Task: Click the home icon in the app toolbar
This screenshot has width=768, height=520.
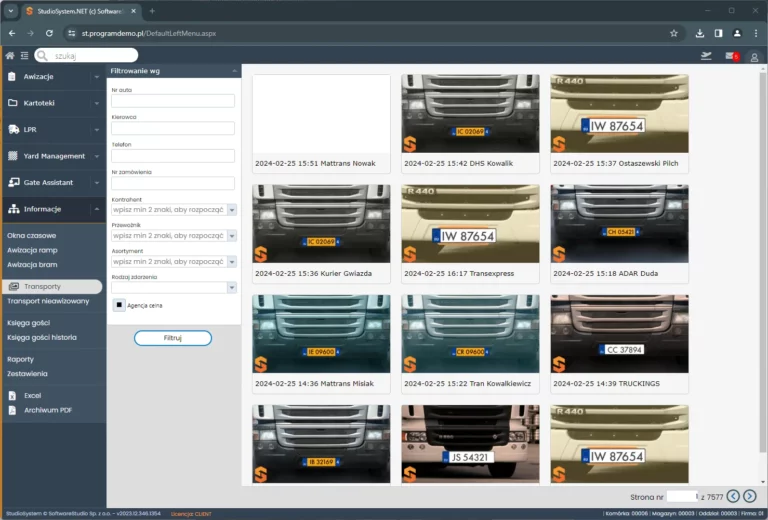Action: point(10,56)
